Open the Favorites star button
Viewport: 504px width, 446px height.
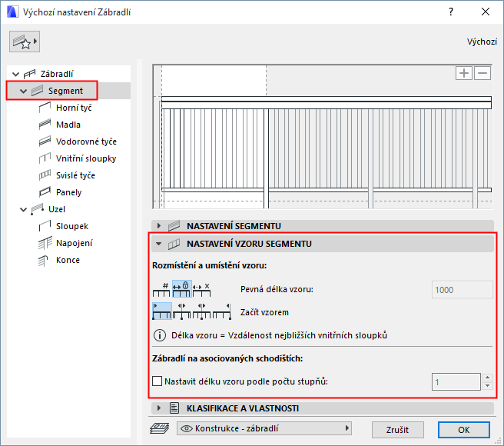click(x=25, y=42)
